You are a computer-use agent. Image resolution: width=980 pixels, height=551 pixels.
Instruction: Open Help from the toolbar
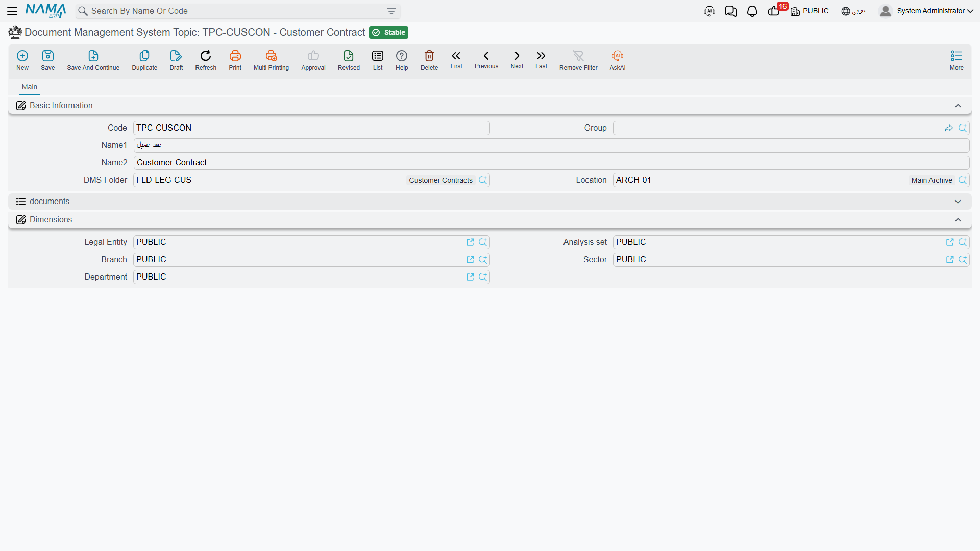402,60
